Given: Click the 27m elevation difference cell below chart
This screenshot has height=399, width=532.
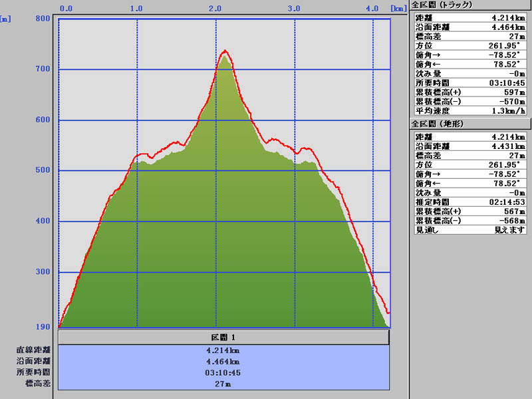Looking at the screenshot, I should (223, 384).
